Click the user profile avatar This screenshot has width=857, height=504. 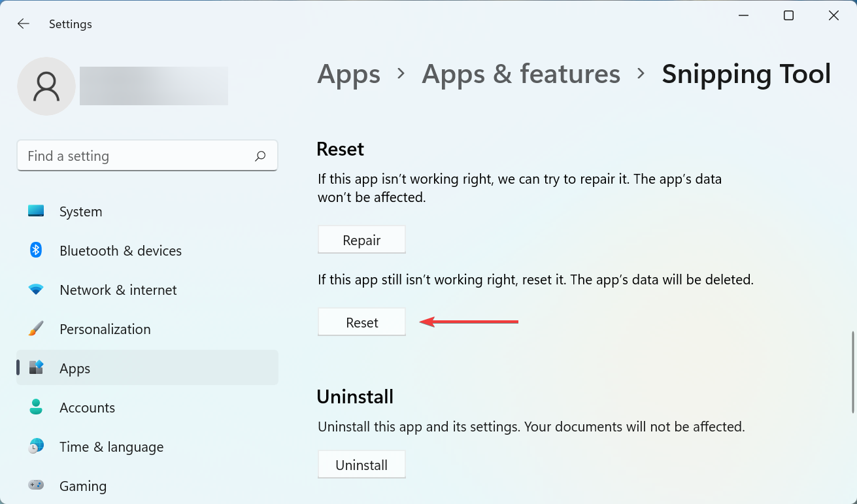tap(46, 86)
